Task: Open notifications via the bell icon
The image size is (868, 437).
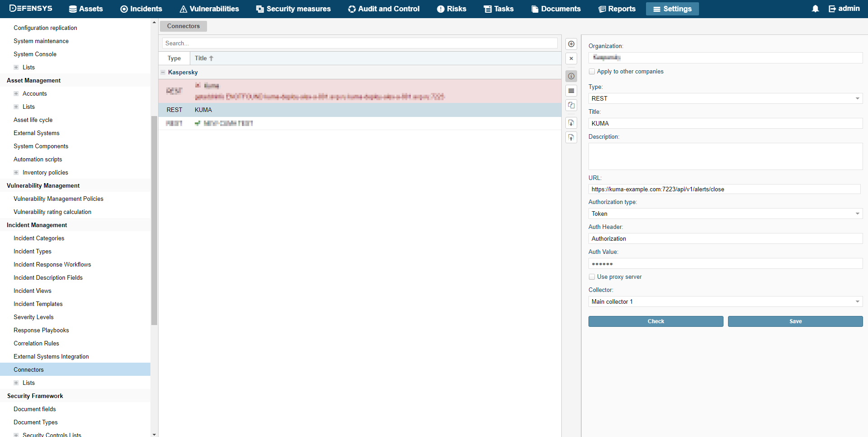Action: click(x=815, y=8)
